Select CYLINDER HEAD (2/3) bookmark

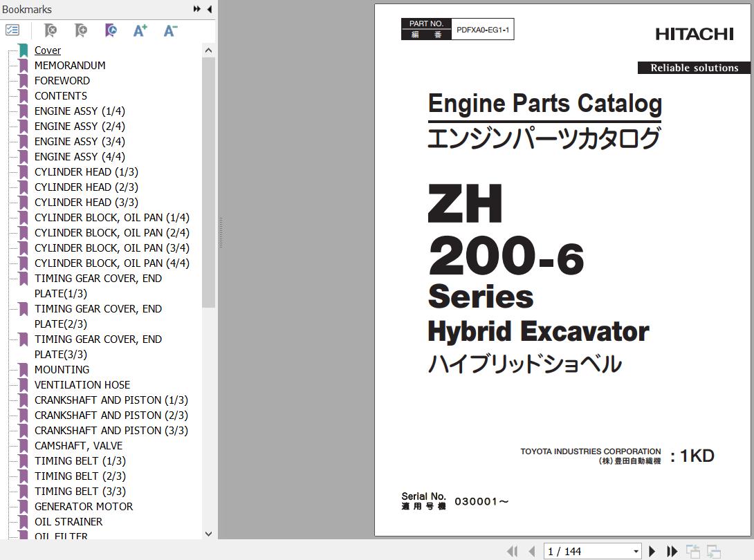click(86, 187)
